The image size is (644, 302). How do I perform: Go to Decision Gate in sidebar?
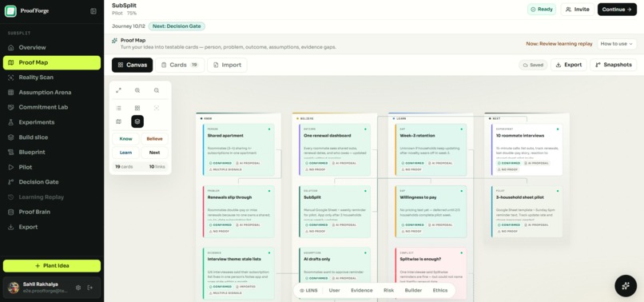point(52,182)
